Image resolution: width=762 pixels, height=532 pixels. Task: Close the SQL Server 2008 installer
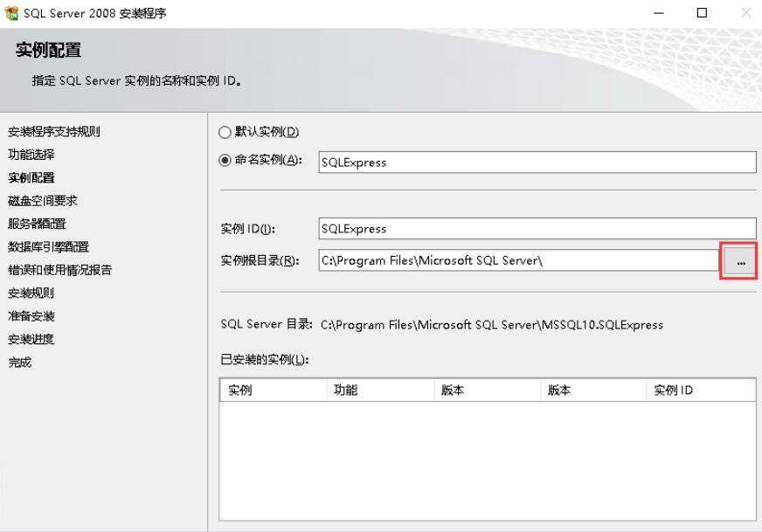[x=745, y=13]
